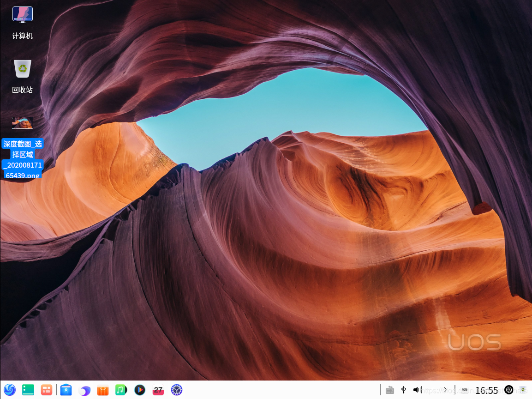Click the power button in the dock

tap(508, 390)
